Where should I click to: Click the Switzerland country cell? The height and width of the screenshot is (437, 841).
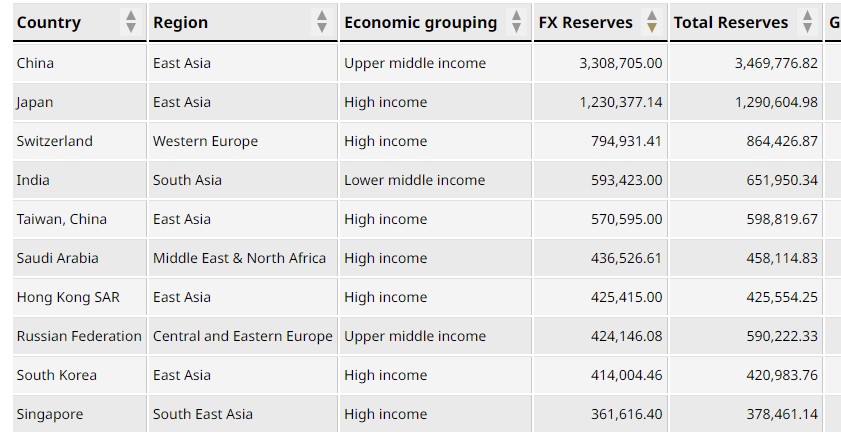(54, 141)
